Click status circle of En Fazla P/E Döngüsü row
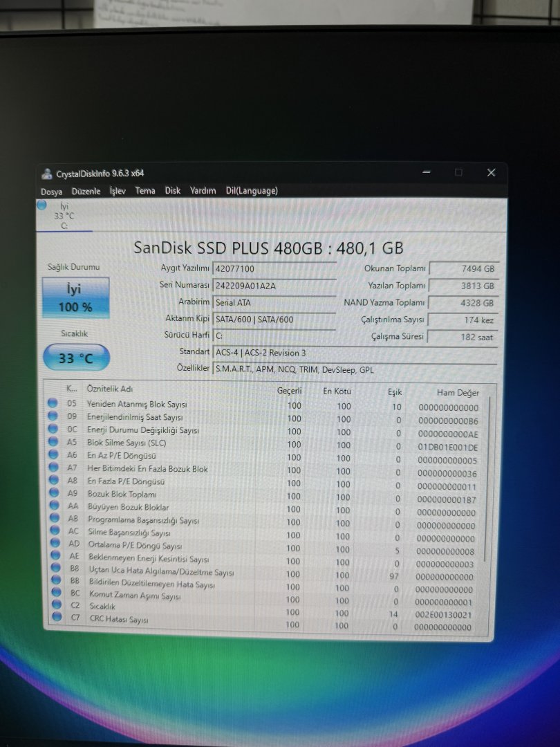Image resolution: width=560 pixels, height=747 pixels. pos(55,480)
